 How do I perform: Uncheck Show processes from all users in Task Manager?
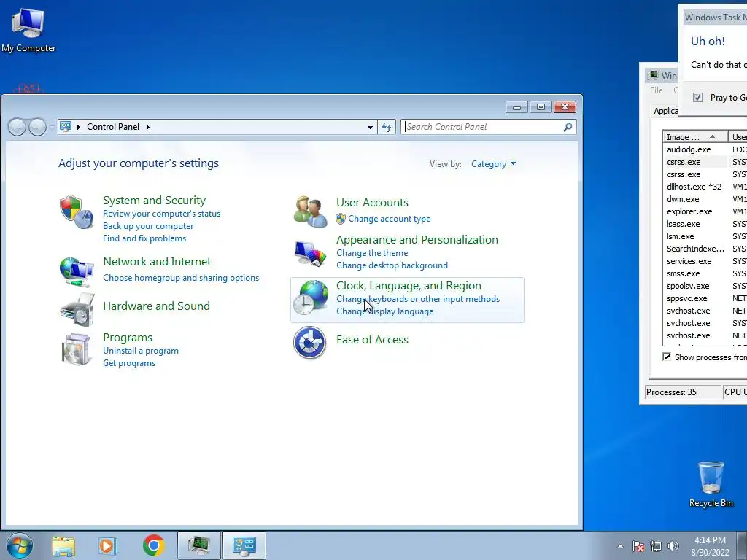pyautogui.click(x=667, y=357)
